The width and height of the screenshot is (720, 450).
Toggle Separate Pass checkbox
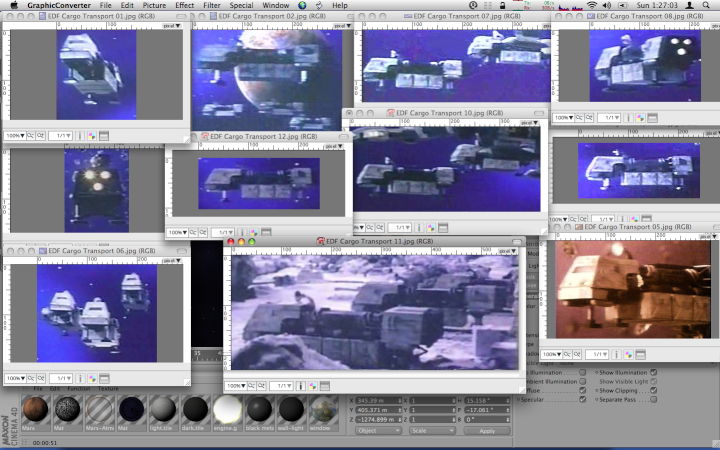click(653, 399)
